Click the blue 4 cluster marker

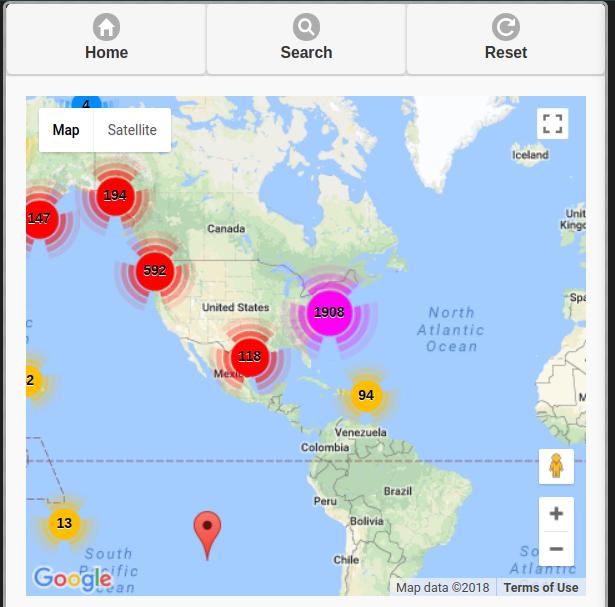[x=86, y=104]
